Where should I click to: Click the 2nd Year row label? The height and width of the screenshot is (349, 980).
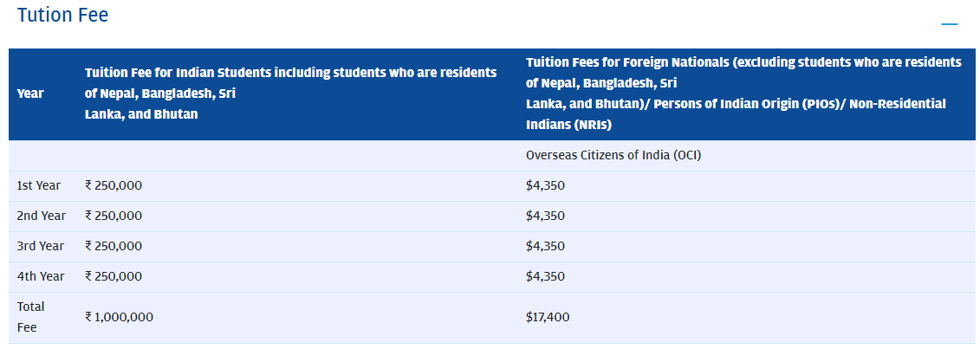point(42,216)
